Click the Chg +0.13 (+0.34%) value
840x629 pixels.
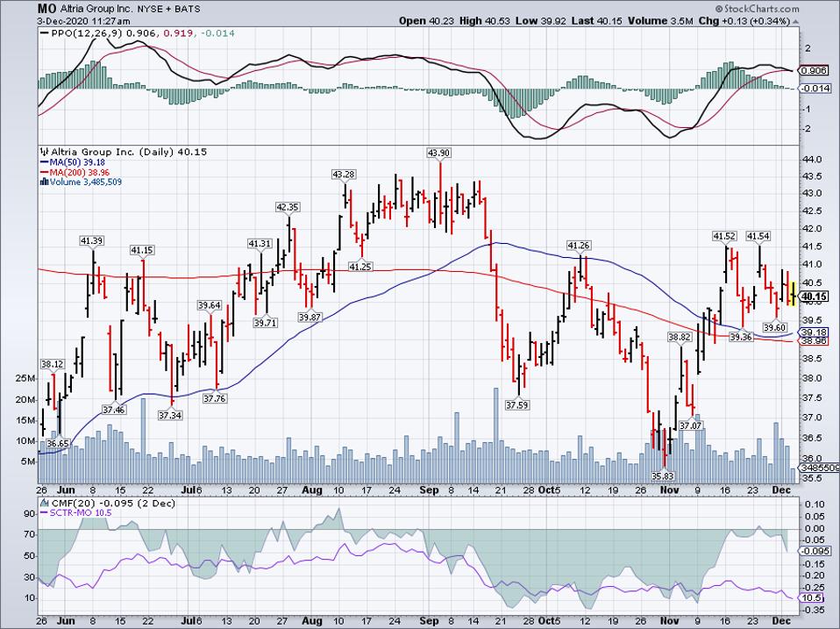[745, 21]
